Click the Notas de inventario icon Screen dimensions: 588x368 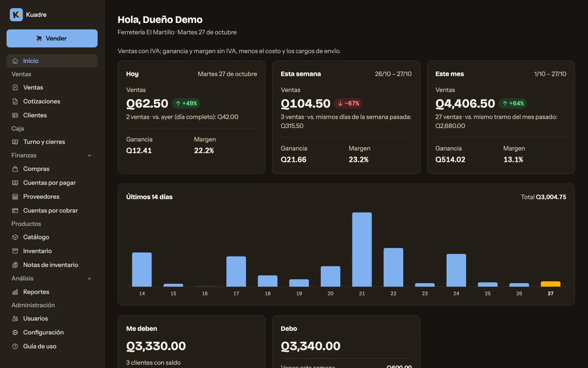15,265
